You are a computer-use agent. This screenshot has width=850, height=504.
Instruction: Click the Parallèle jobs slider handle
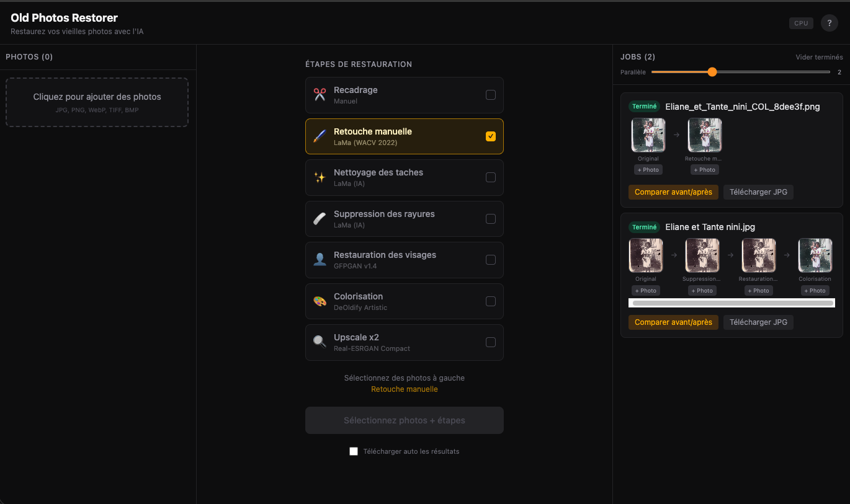pos(712,72)
